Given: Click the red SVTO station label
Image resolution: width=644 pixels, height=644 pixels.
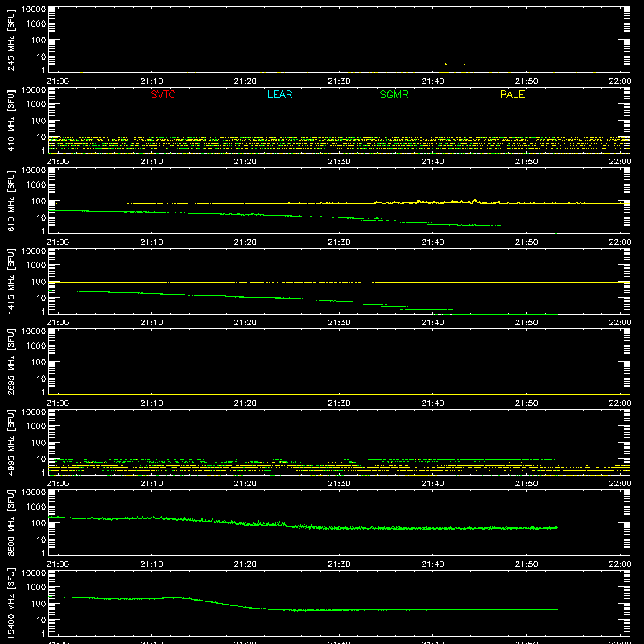Looking at the screenshot, I should tap(163, 94).
